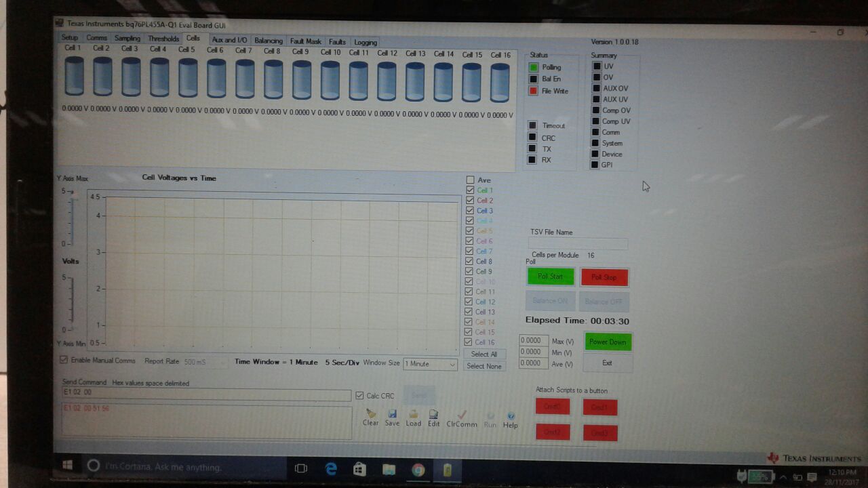Uncheck the Cell 3 plot checkbox

(470, 211)
